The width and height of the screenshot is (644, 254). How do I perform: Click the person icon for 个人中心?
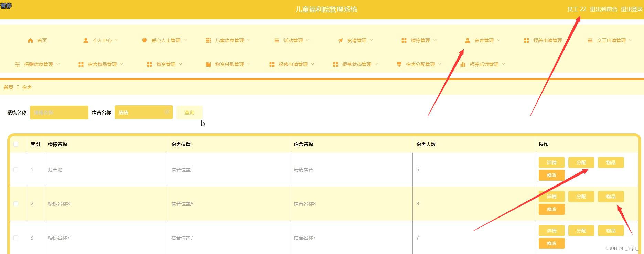click(x=86, y=40)
